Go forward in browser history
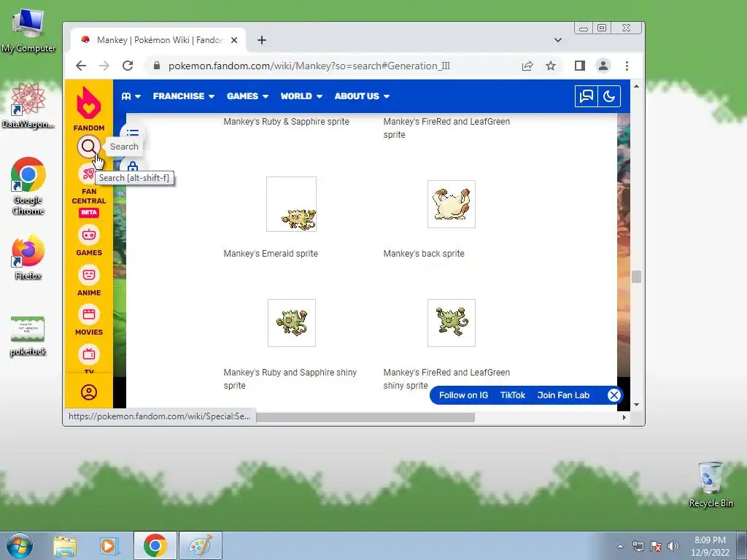 click(104, 66)
